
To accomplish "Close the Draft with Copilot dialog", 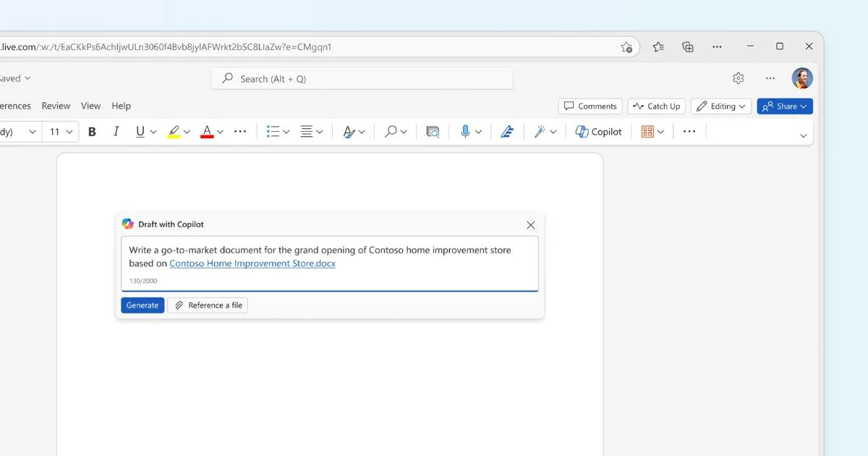I will pos(531,225).
